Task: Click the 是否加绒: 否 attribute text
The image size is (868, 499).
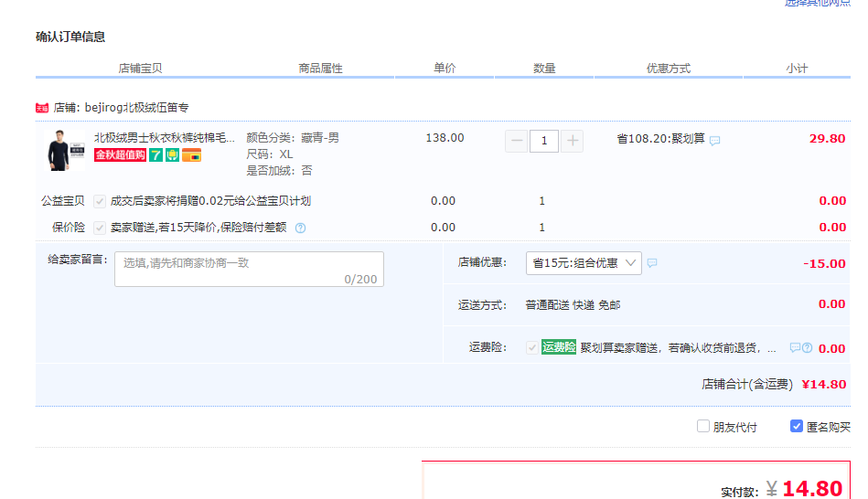Action: (x=279, y=170)
